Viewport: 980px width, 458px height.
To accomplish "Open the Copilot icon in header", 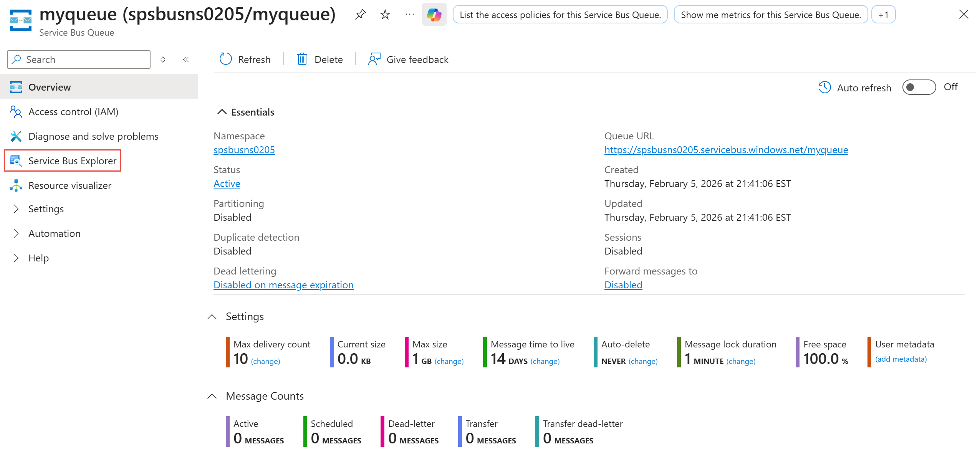I will [x=434, y=15].
